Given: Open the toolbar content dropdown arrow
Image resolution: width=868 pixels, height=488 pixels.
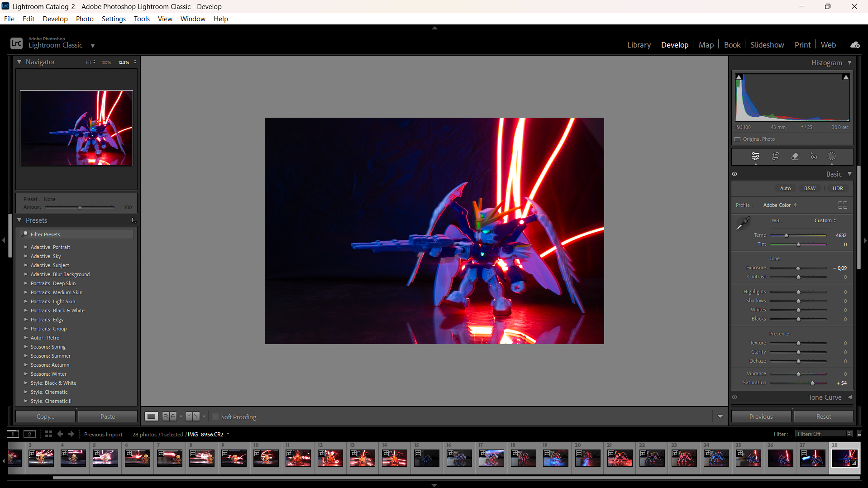Looking at the screenshot, I should tap(720, 416).
